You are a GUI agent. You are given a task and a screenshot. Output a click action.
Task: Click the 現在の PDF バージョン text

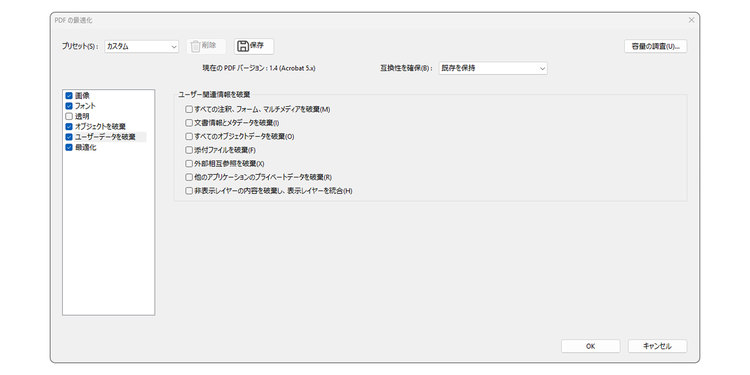click(259, 68)
